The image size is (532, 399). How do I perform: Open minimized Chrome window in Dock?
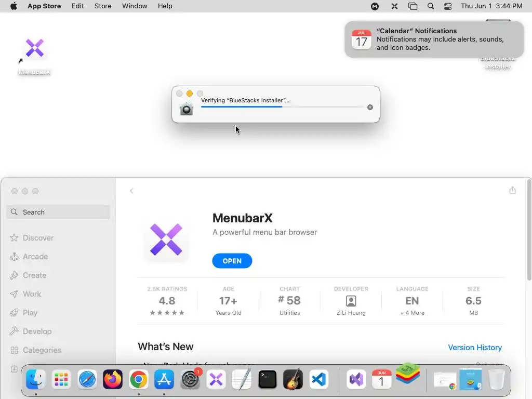tap(445, 380)
